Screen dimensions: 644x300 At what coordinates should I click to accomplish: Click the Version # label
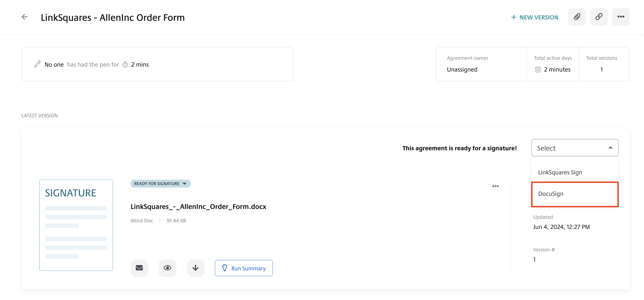click(x=544, y=250)
